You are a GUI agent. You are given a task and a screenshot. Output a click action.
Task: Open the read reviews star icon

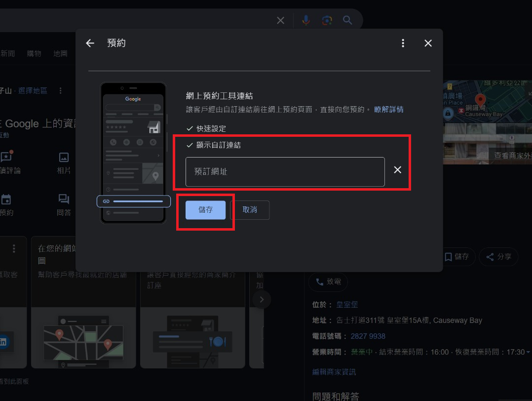tap(6, 157)
